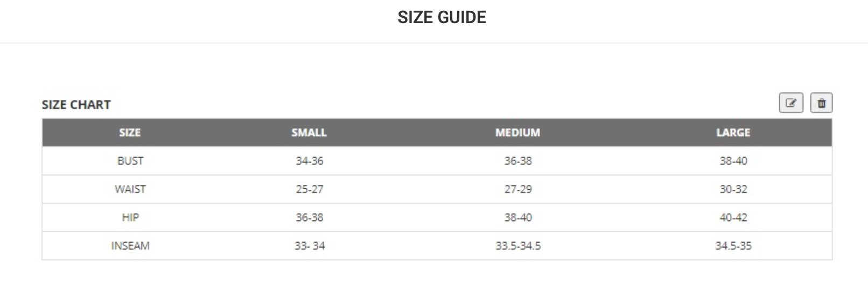Click the medium hip value 38-40
Image resolution: width=868 pixels, height=292 pixels.
[x=518, y=217]
